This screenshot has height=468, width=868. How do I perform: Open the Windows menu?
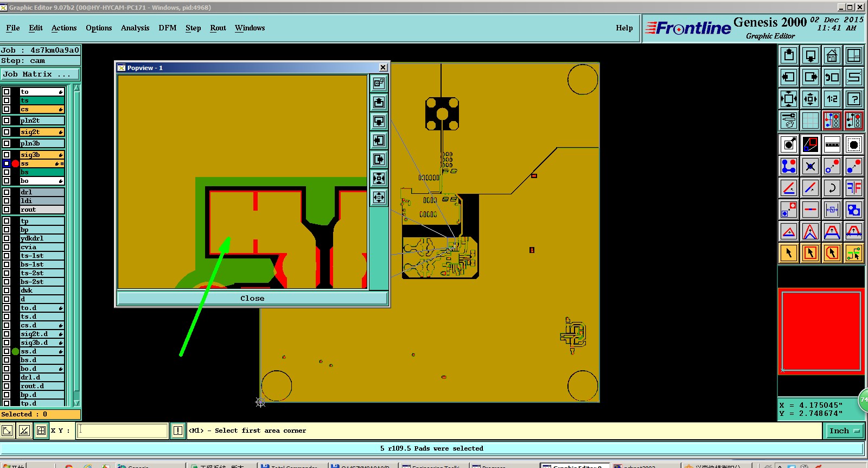point(250,28)
